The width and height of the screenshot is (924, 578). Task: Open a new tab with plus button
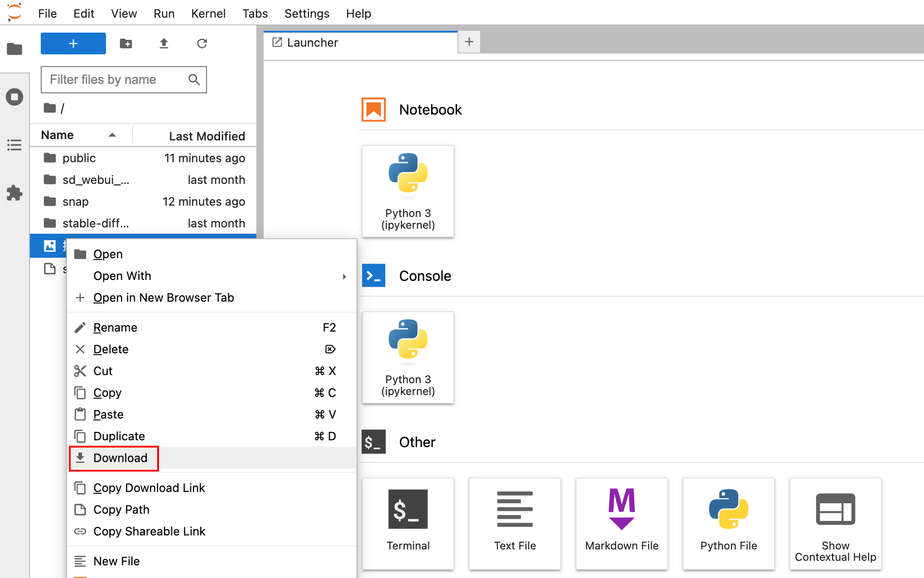coord(469,42)
